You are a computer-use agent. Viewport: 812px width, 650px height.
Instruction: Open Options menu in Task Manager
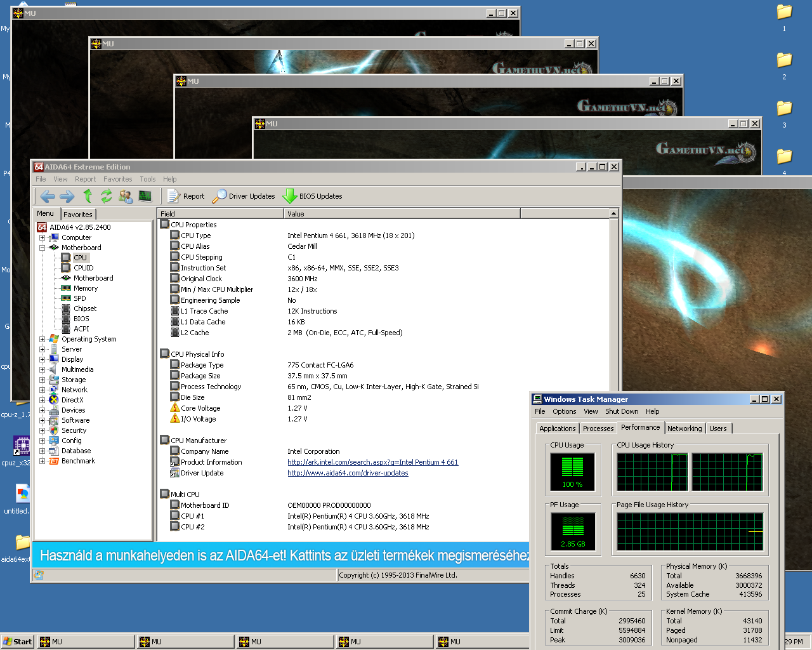pyautogui.click(x=565, y=411)
